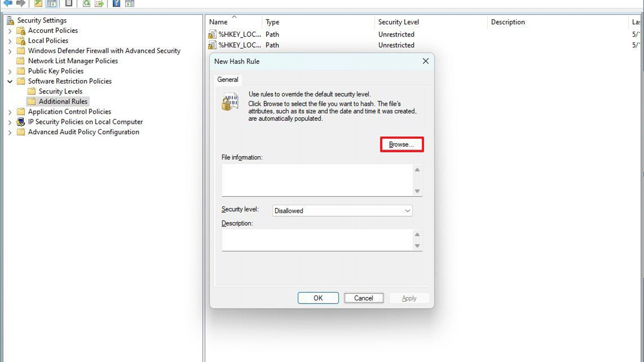Viewport: 644px width, 362px height.
Task: Select the Local Policies label
Action: click(x=48, y=41)
